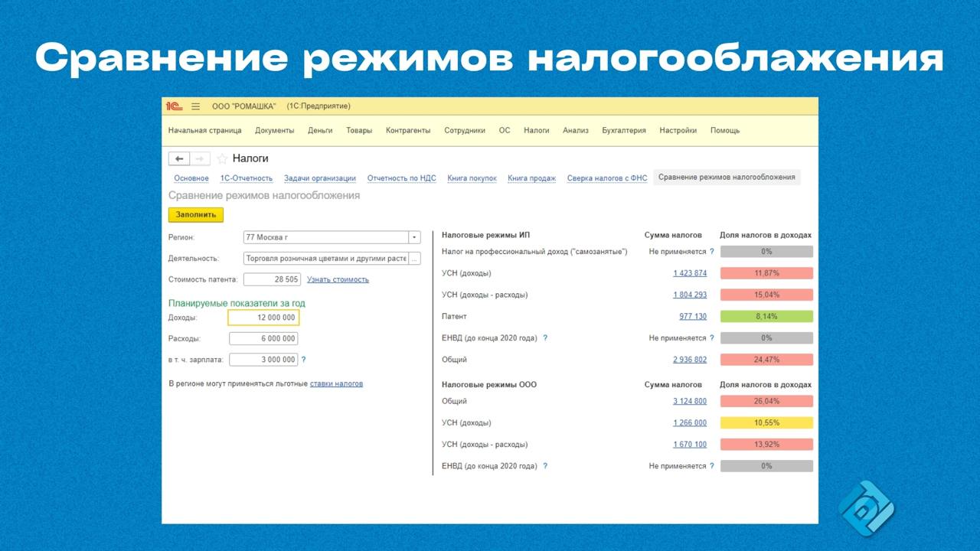Switch to Отчетность по НДС tab
This screenshot has height=551, width=980.
click(401, 178)
